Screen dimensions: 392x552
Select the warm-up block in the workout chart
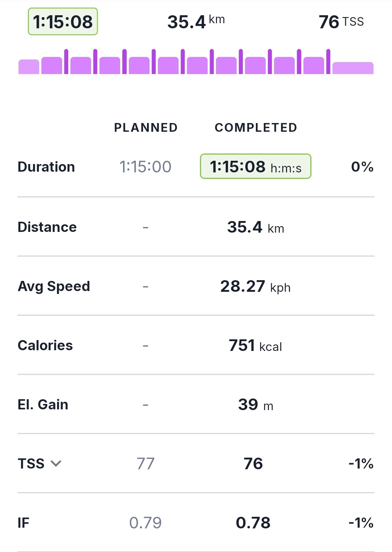coord(29,67)
